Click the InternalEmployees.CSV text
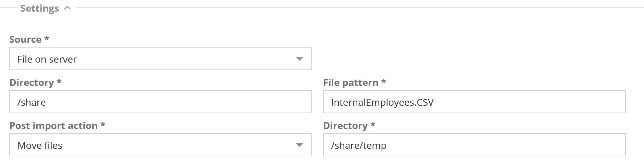 point(382,102)
